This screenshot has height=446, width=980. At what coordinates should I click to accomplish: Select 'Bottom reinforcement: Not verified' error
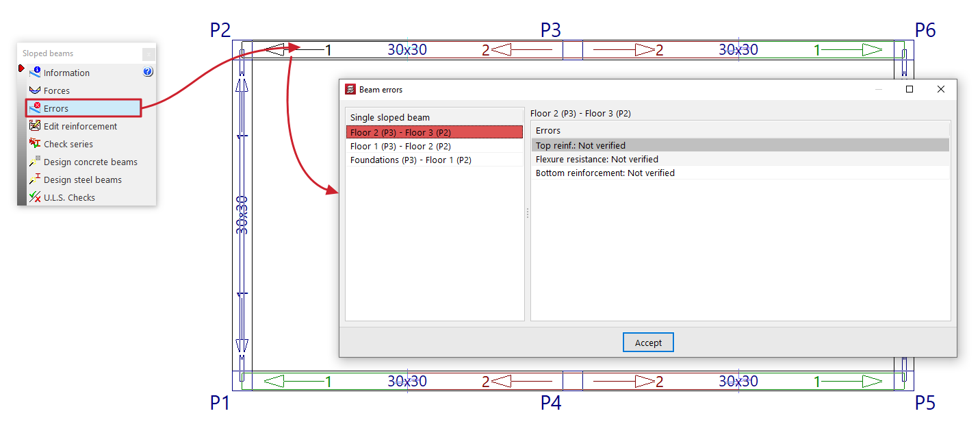point(740,173)
